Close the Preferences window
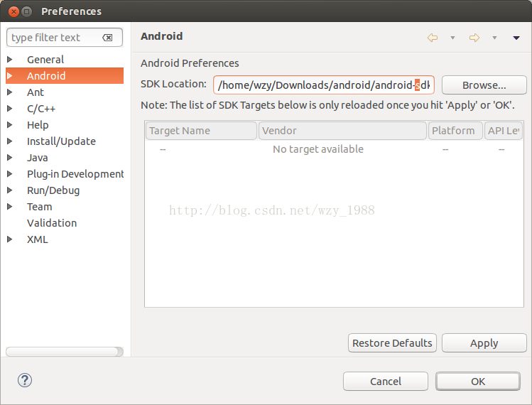This screenshot has width=532, height=405. pos(13,12)
